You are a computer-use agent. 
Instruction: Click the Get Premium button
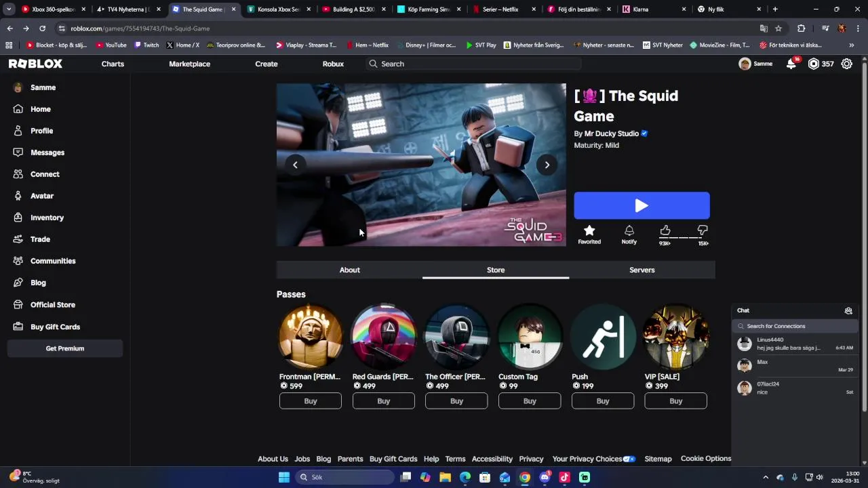(65, 348)
